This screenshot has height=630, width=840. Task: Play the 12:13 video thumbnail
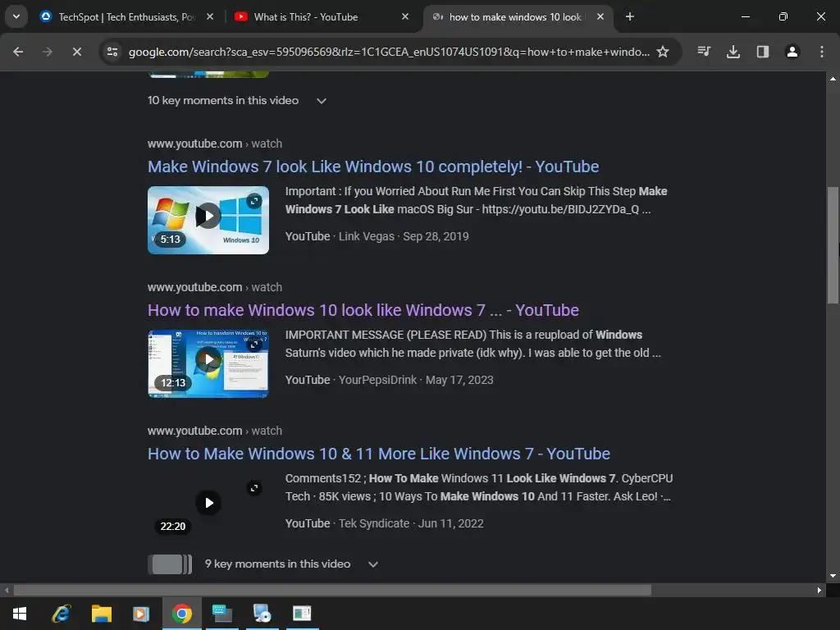pos(208,359)
